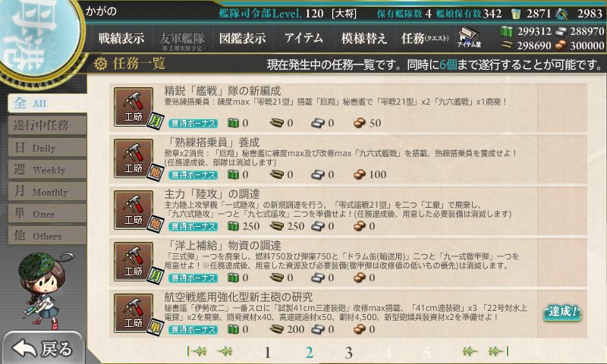Select the 主力「陸攻」の調達 factory quest icon
607x364 pixels.
[134, 209]
